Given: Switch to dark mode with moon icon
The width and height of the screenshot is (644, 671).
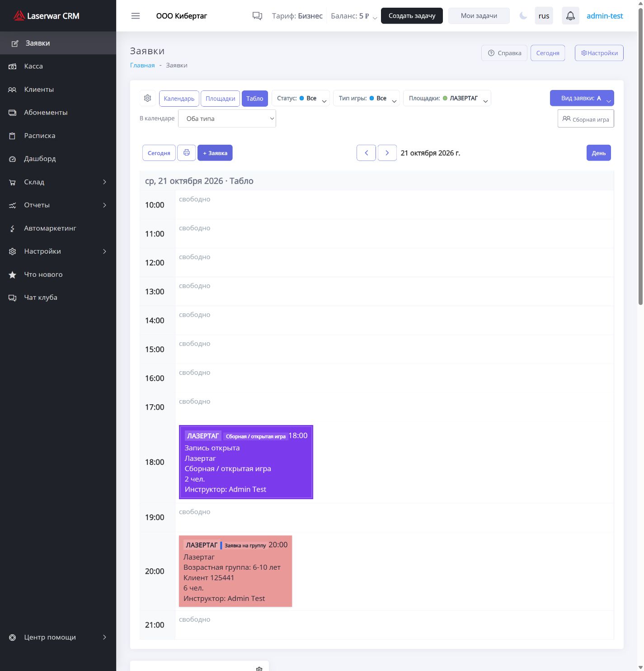Looking at the screenshot, I should (523, 16).
